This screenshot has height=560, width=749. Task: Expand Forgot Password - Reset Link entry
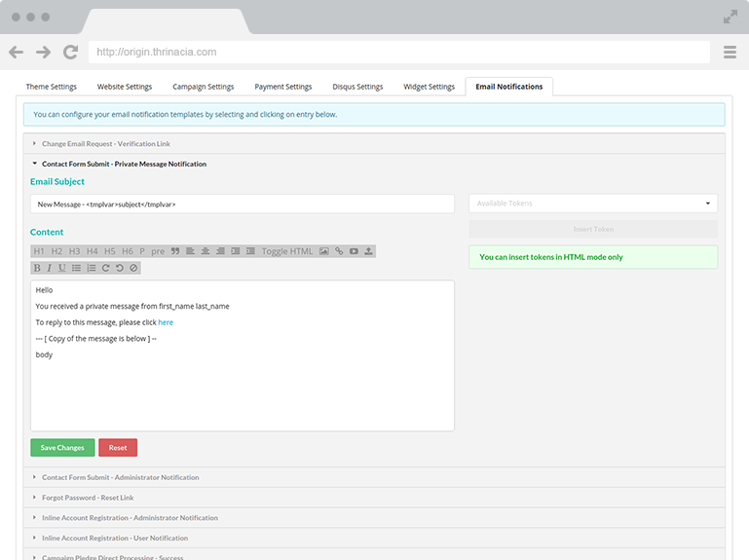click(x=374, y=498)
